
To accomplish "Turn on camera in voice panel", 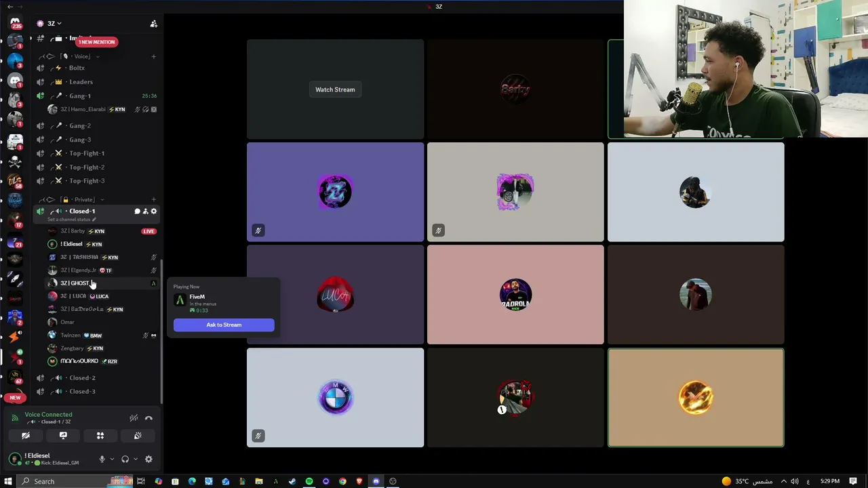I will point(26,436).
